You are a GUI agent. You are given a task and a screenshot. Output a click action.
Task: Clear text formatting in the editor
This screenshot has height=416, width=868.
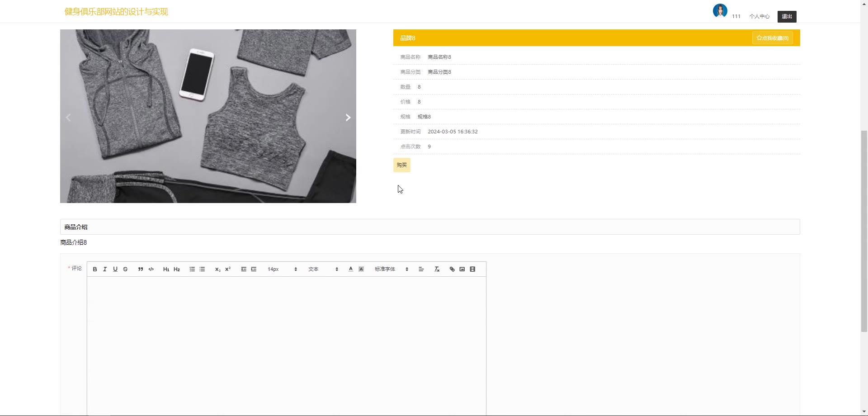pyautogui.click(x=437, y=269)
